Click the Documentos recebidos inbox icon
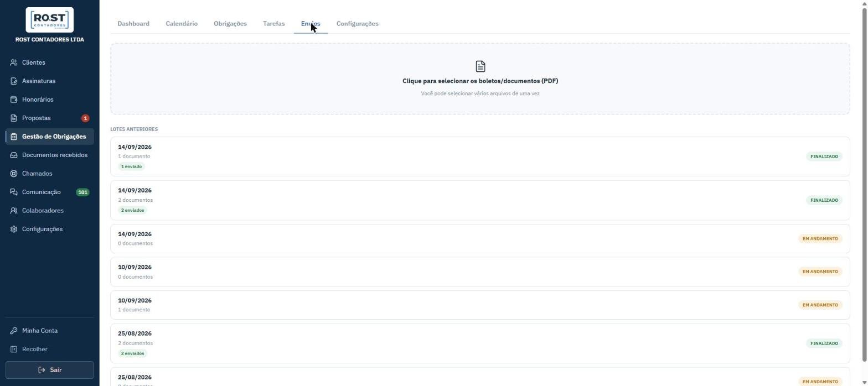Image resolution: width=868 pixels, height=386 pixels. pyautogui.click(x=14, y=155)
